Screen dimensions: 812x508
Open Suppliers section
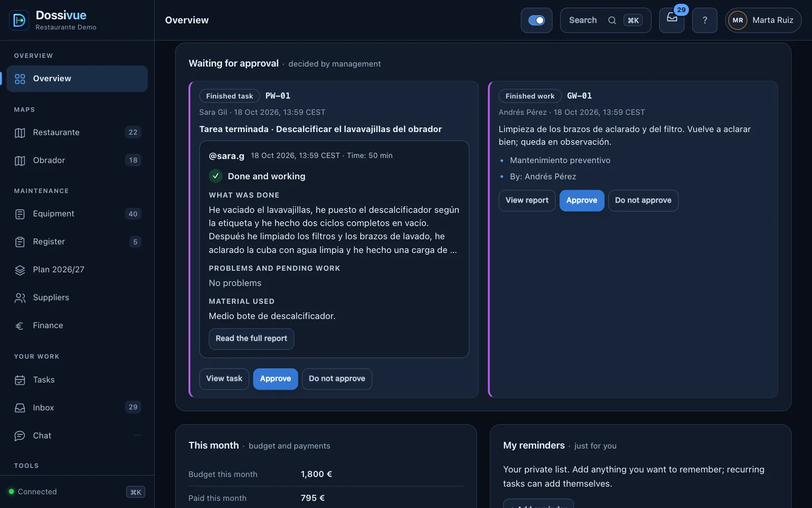pos(77,298)
